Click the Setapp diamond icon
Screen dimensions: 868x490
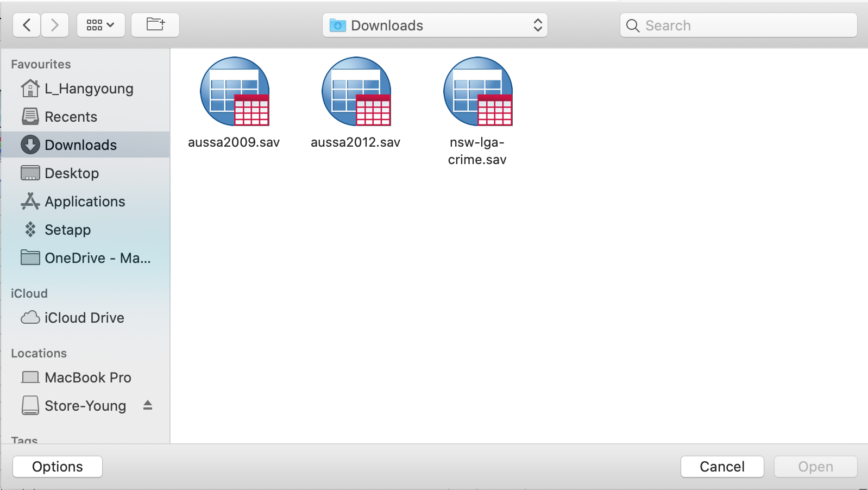30,229
